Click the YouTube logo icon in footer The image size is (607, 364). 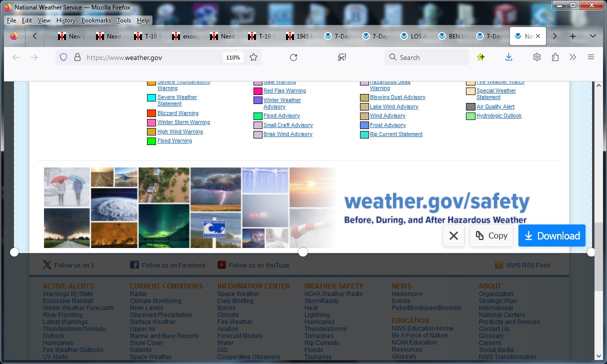pyautogui.click(x=221, y=265)
